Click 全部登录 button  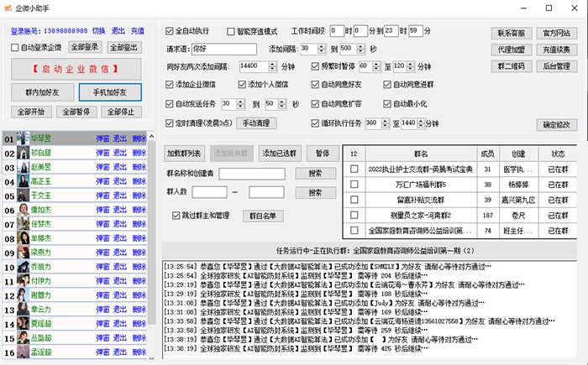tap(85, 47)
